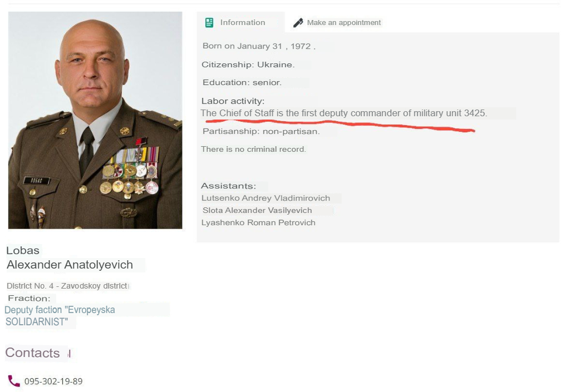Click the Citizenship: Ukraine line

point(248,64)
